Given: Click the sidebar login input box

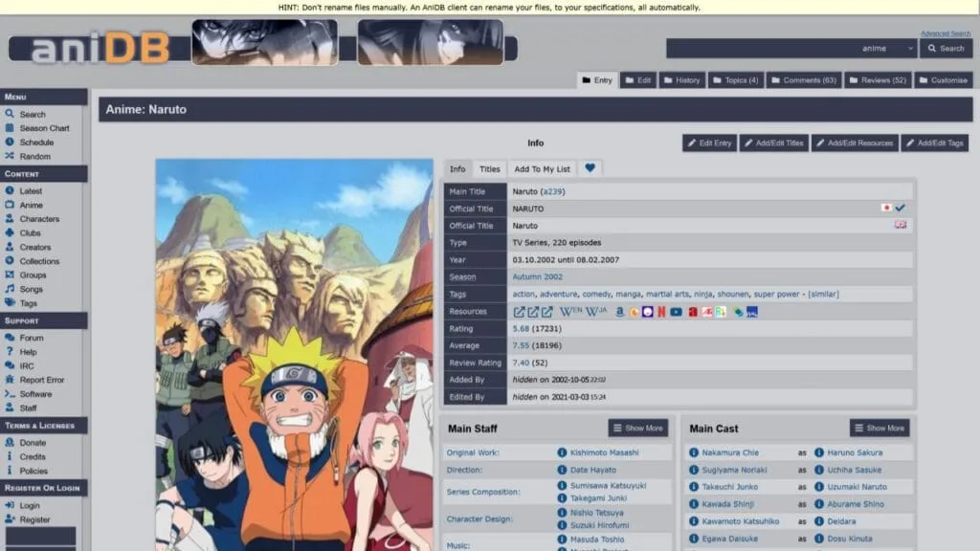Looking at the screenshot, I should click(x=40, y=536).
